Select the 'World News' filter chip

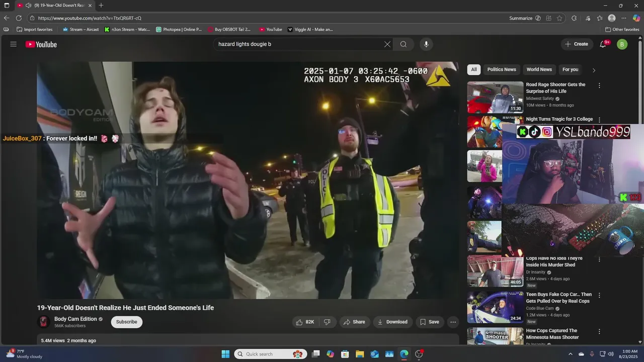[x=539, y=69]
